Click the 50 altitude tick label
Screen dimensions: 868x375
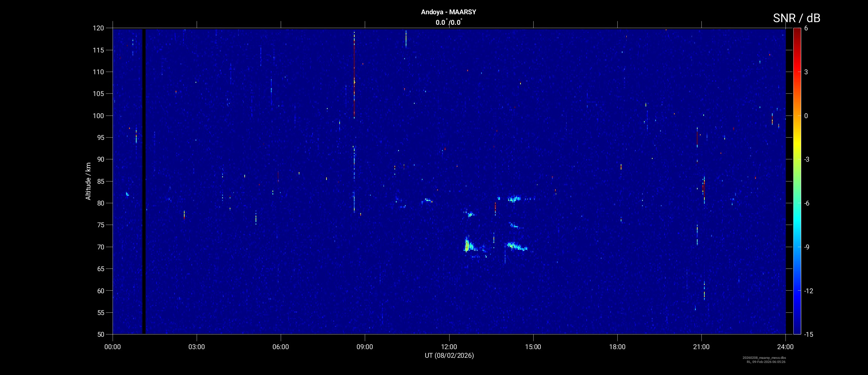pos(100,334)
